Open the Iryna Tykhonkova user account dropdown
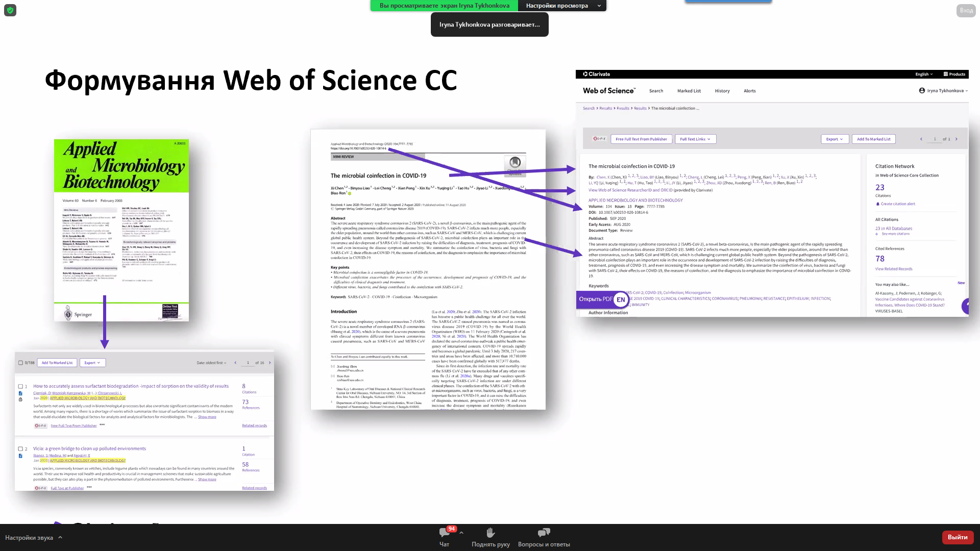Viewport: 980px width, 551px height. (x=943, y=91)
